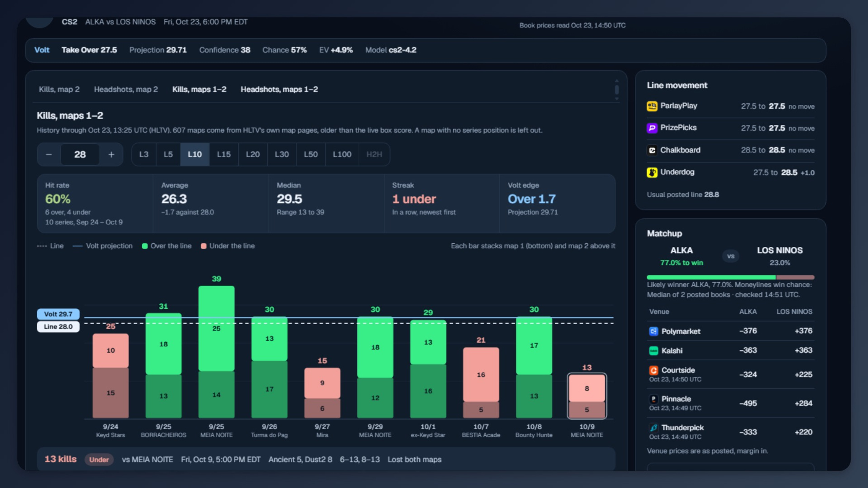Select the L10 sample range
868x488 pixels.
coord(195,155)
